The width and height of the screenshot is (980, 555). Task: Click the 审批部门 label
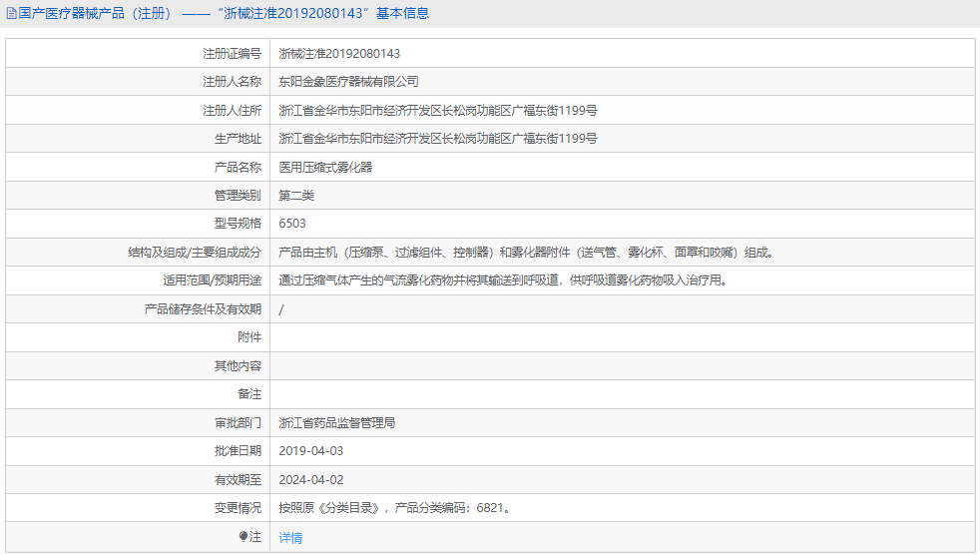click(238, 423)
